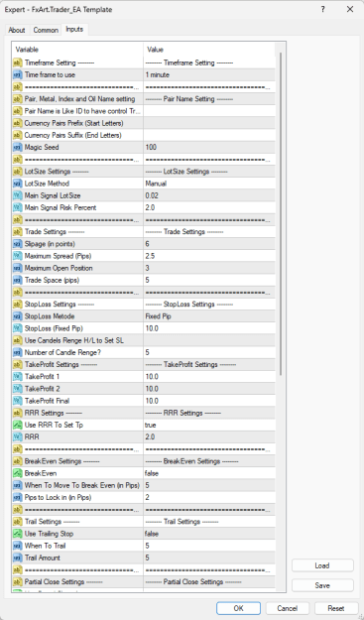Select the TakeProfit Settings variable label
Image resolution: width=364 pixels, height=620 pixels.
61,365
